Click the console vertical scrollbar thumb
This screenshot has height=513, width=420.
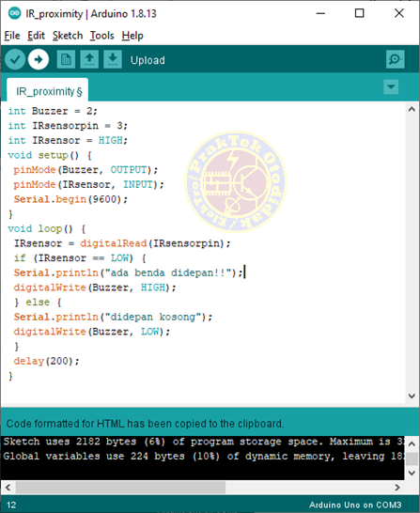tap(412, 459)
